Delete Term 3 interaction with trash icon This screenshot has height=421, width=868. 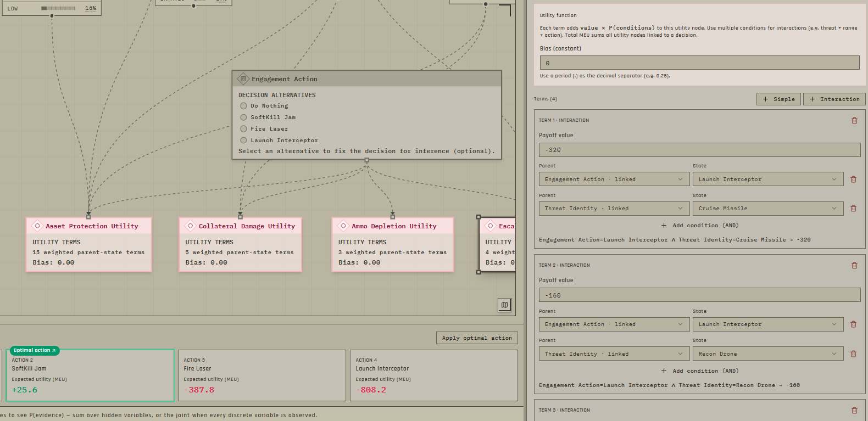coord(854,410)
